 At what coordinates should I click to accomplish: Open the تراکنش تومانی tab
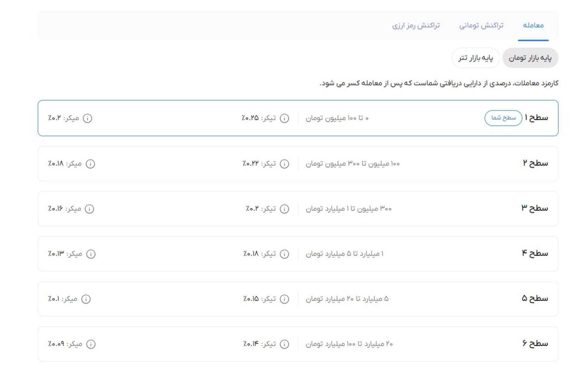pos(481,25)
